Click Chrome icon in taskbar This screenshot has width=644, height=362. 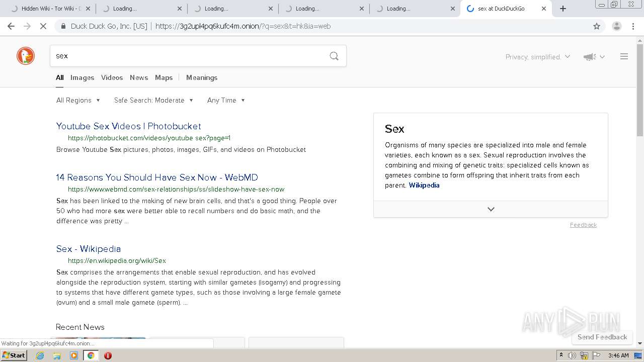91,355
